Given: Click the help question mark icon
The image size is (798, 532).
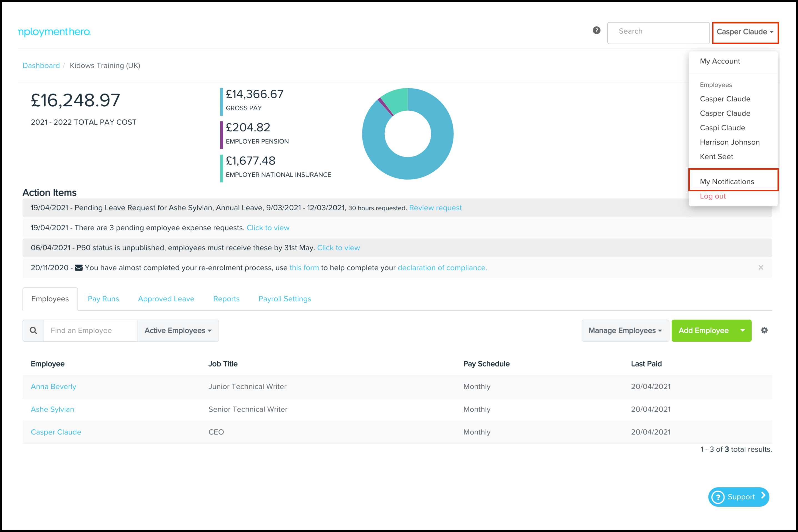Looking at the screenshot, I should (x=596, y=31).
